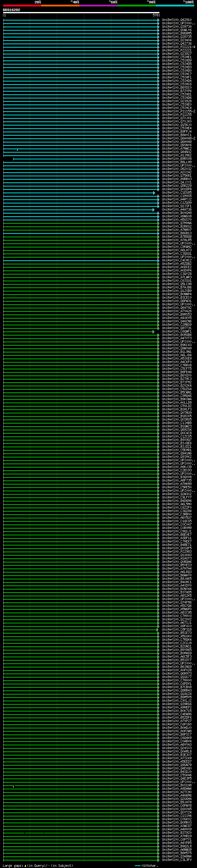This screenshot has height=868, width=197.
Task: Select hit label UniRef100_B7ZYP6
Action: (x=177, y=91)
